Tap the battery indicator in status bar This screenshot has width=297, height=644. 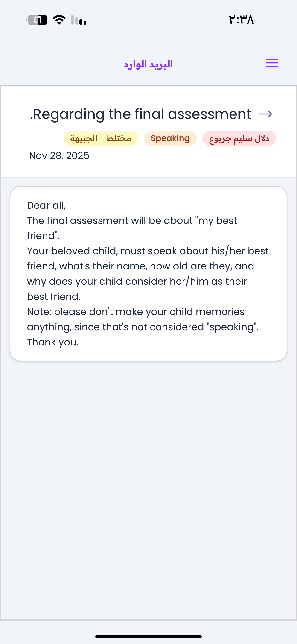coord(37,20)
